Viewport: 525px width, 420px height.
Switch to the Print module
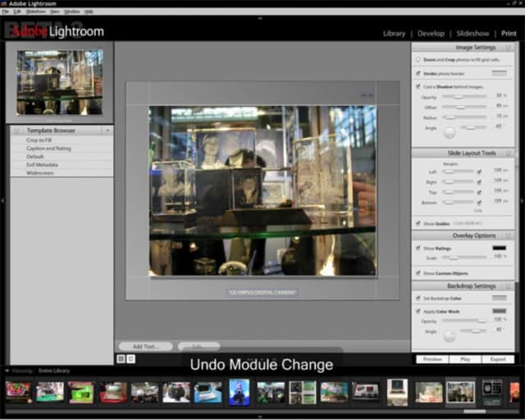coord(509,34)
